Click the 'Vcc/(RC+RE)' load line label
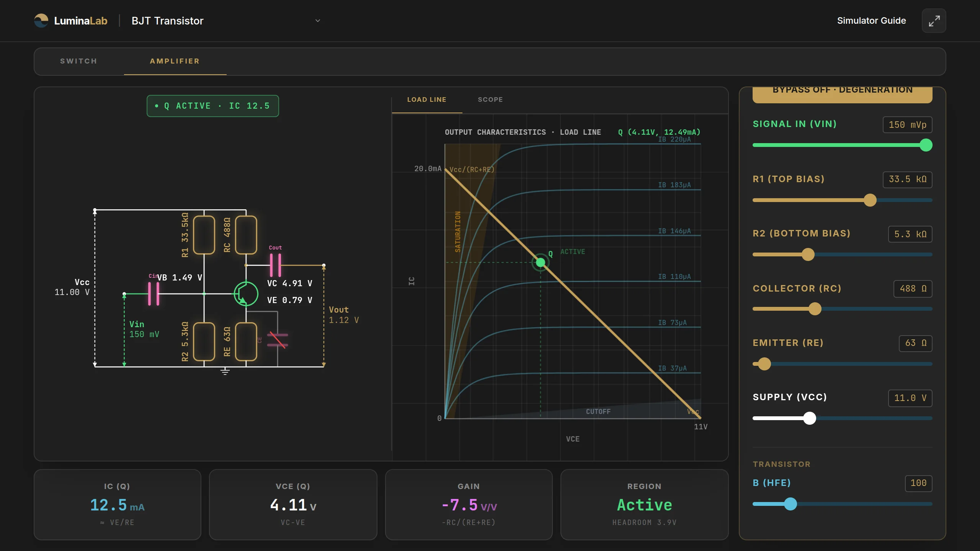This screenshot has height=551, width=980. click(x=472, y=170)
